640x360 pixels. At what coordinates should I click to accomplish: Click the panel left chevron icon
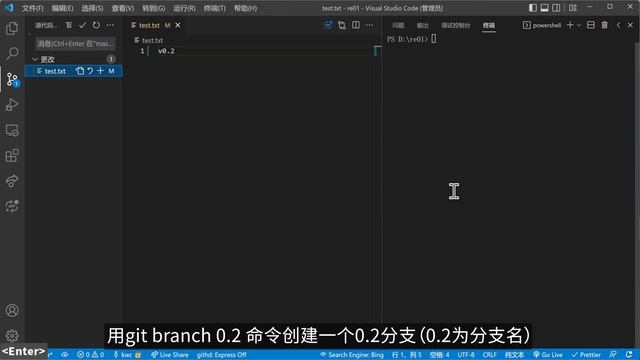click(x=618, y=25)
